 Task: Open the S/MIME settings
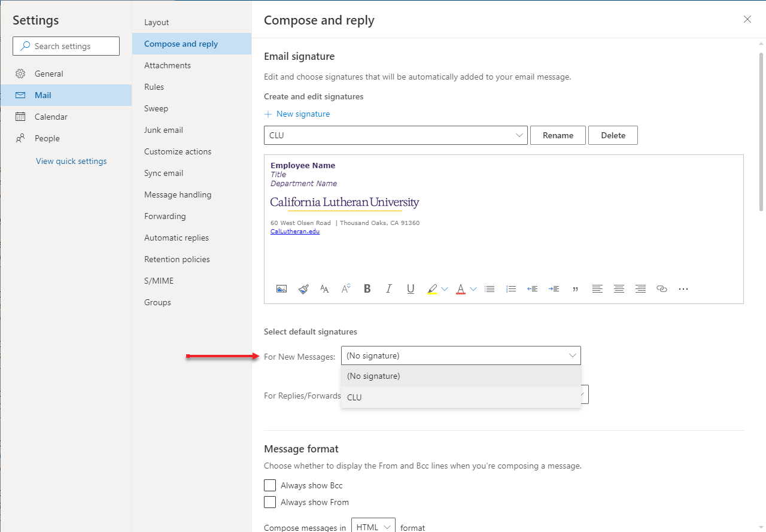tap(191, 281)
